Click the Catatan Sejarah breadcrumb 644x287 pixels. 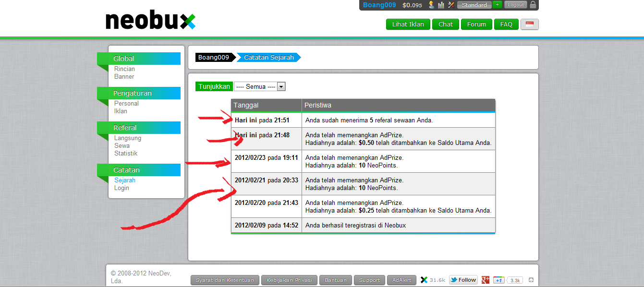269,57
